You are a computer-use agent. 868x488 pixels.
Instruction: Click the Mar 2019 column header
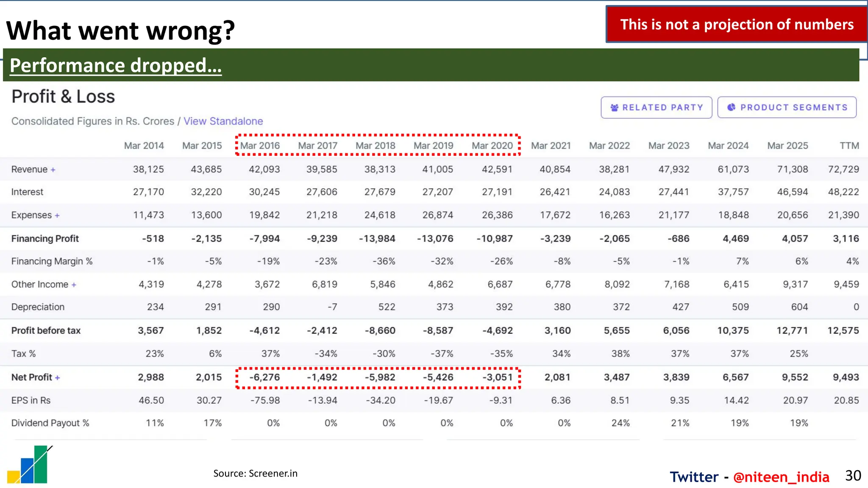click(x=434, y=146)
